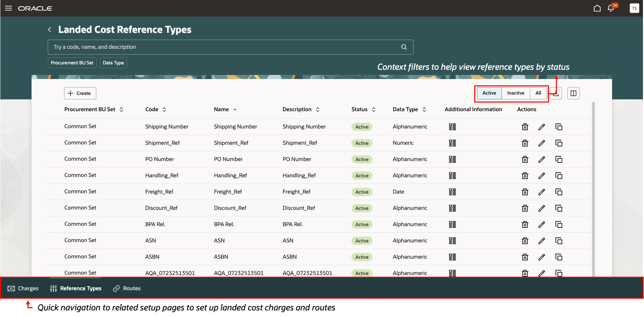Create a new reference type
This screenshot has width=644, height=318.
(80, 93)
